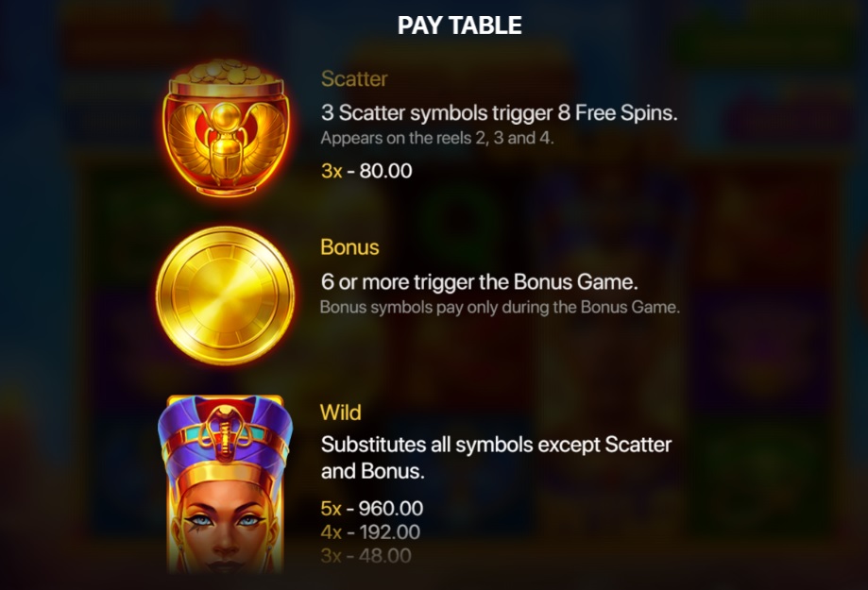Click 'Substitutes all symbols except Scatter' text
Image resolution: width=868 pixels, height=590 pixels.
tap(497, 445)
